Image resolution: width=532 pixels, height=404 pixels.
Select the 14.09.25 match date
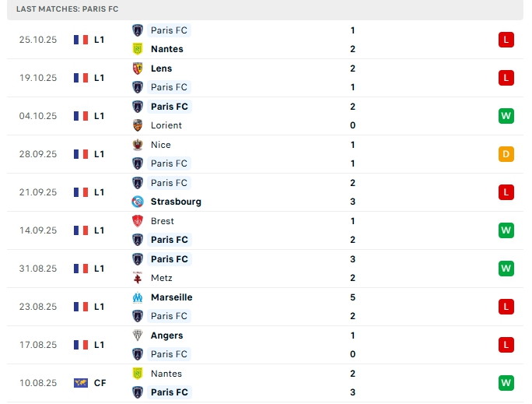(38, 230)
